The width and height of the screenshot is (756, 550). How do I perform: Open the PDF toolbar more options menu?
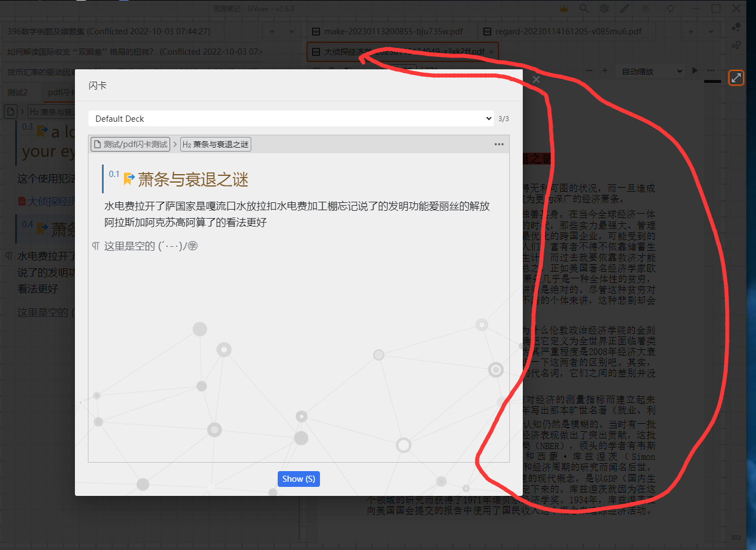[711, 71]
